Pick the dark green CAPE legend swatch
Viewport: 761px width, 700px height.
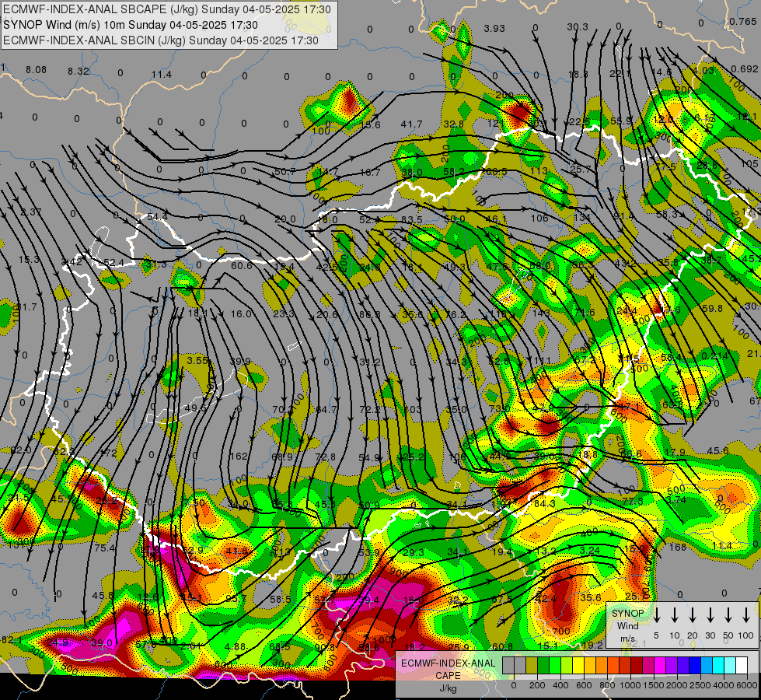point(543,666)
